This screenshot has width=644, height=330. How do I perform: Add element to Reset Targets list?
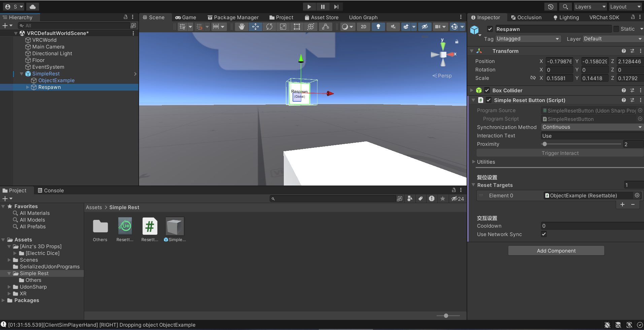tap(622, 204)
